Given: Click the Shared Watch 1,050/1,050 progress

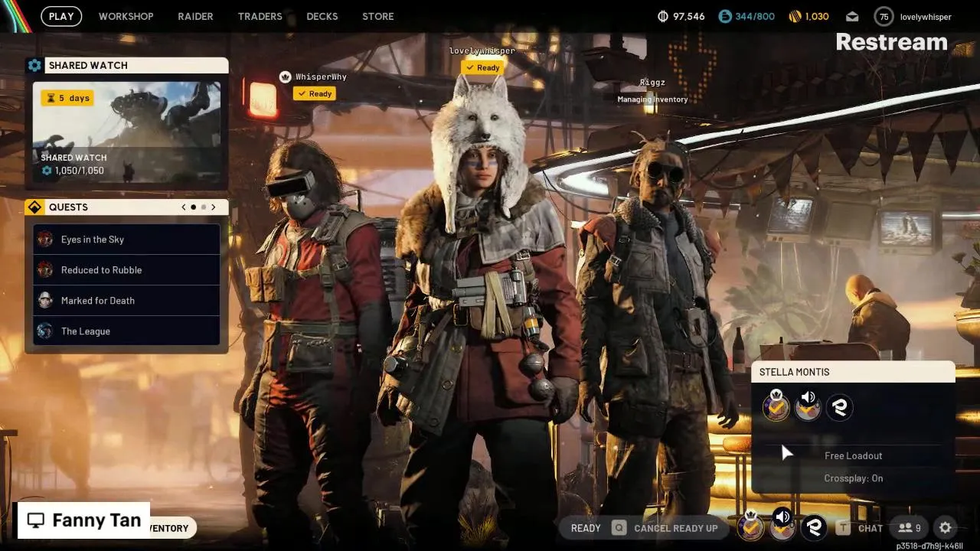Looking at the screenshot, I should tap(73, 171).
